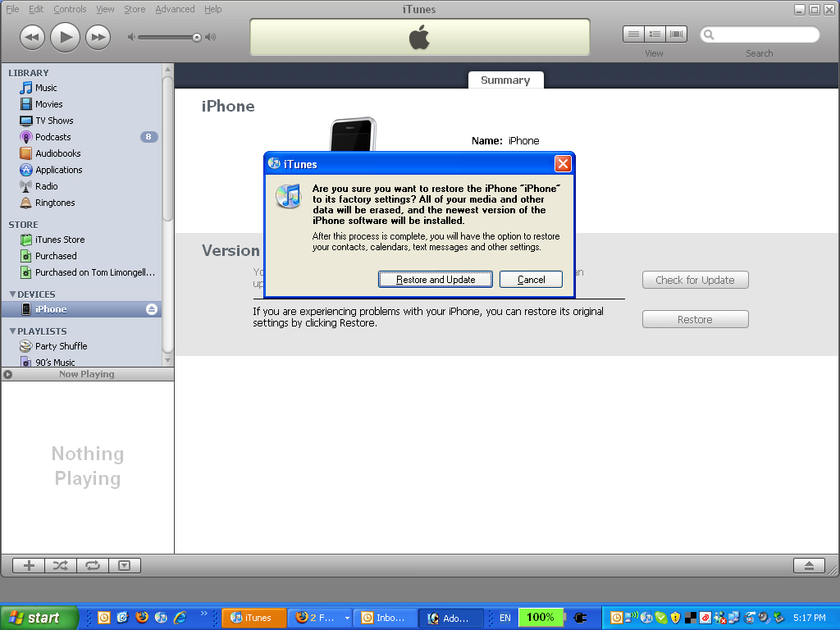Eject the iPhone using sidebar eject icon
840x630 pixels.
(x=152, y=309)
